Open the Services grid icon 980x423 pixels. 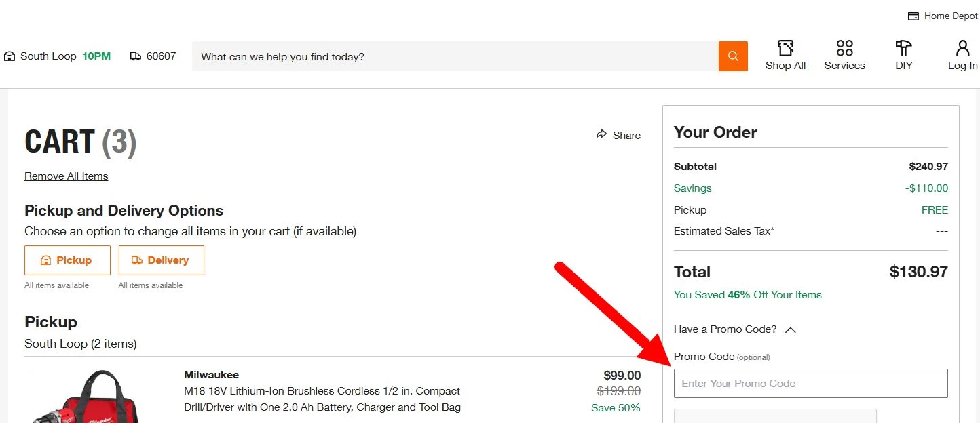pos(844,48)
